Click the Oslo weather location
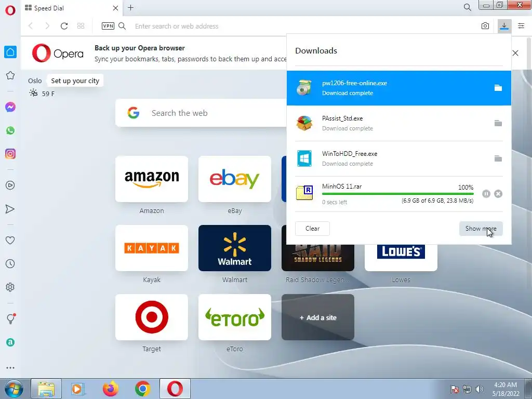The image size is (532, 399). point(35,81)
